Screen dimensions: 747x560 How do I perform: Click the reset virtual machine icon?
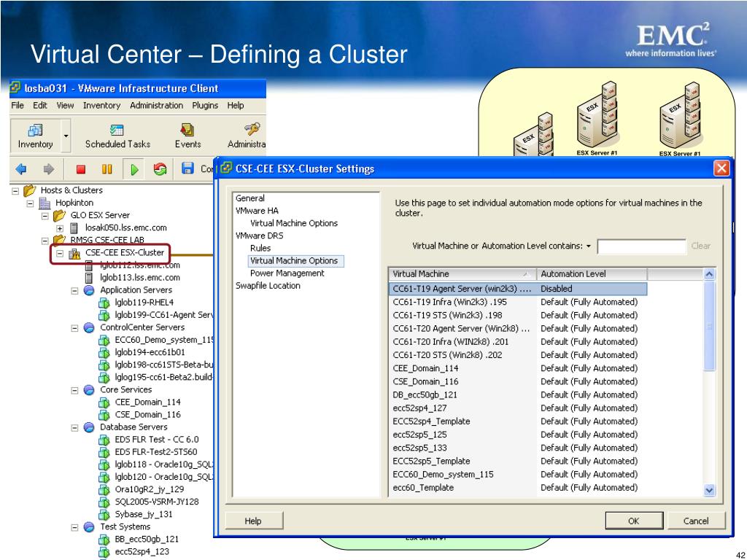pos(160,169)
